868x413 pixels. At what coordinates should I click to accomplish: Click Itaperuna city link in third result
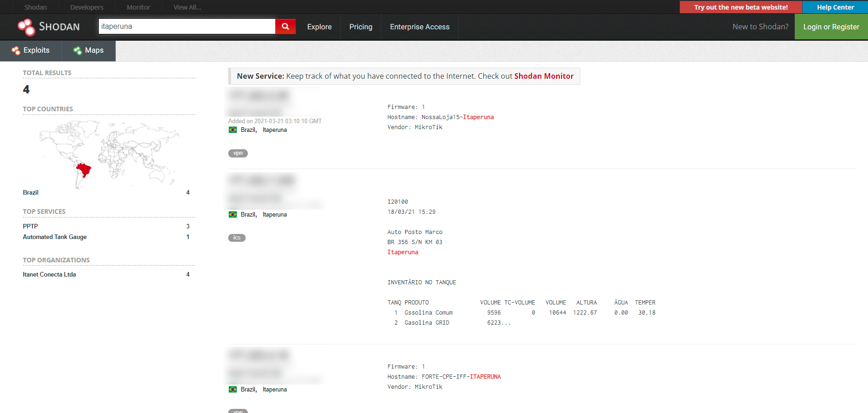coord(275,390)
